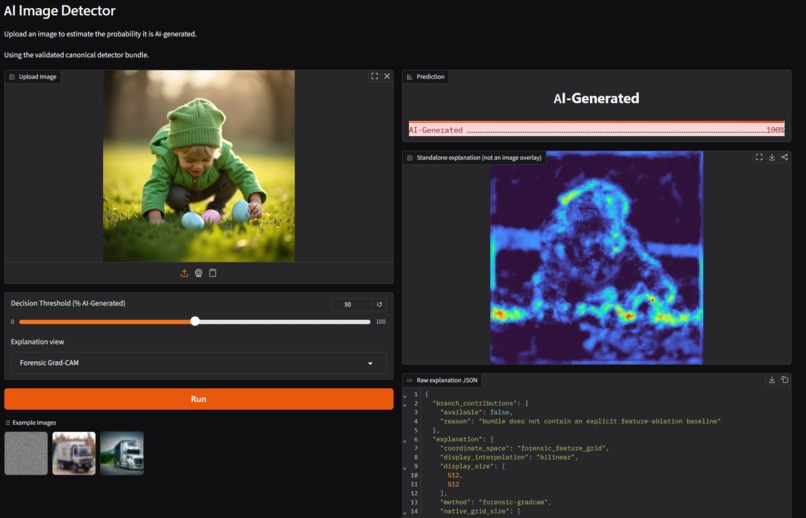Run the AI image detector
The height and width of the screenshot is (518, 806).
tap(198, 399)
